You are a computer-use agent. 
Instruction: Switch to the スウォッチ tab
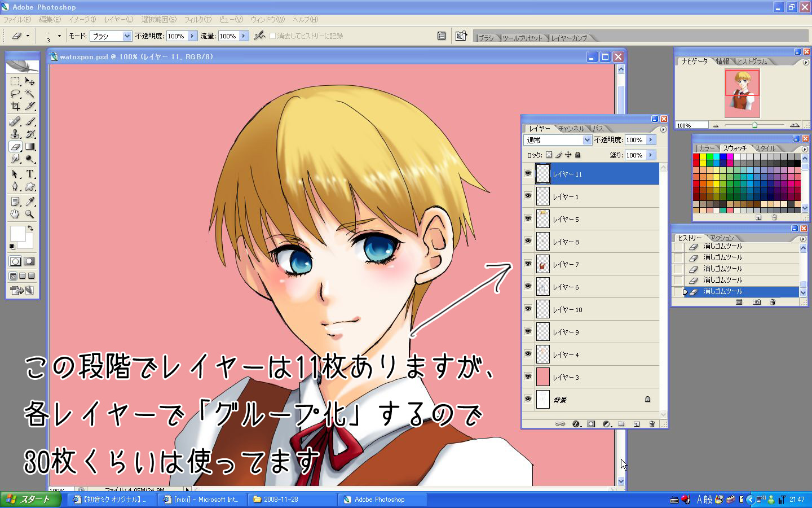tap(735, 148)
